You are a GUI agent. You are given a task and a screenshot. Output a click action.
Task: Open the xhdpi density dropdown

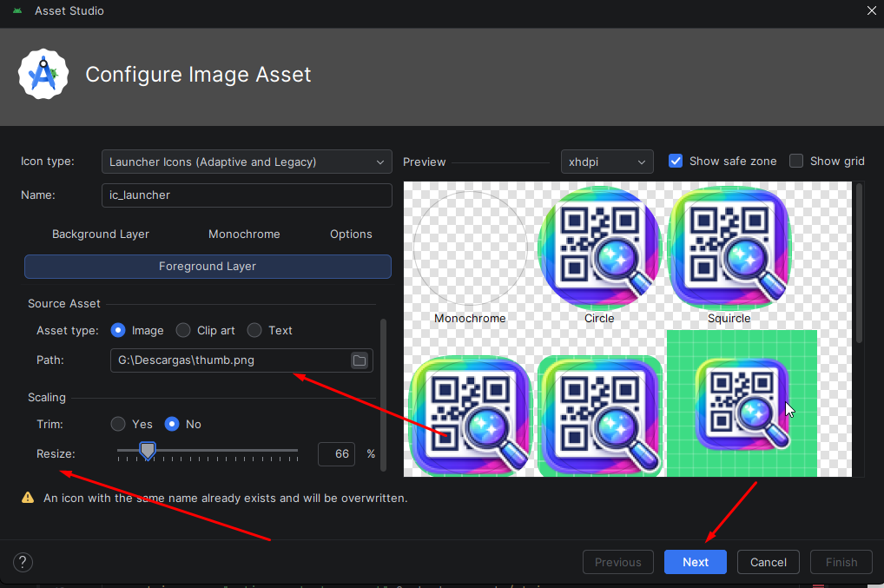607,162
